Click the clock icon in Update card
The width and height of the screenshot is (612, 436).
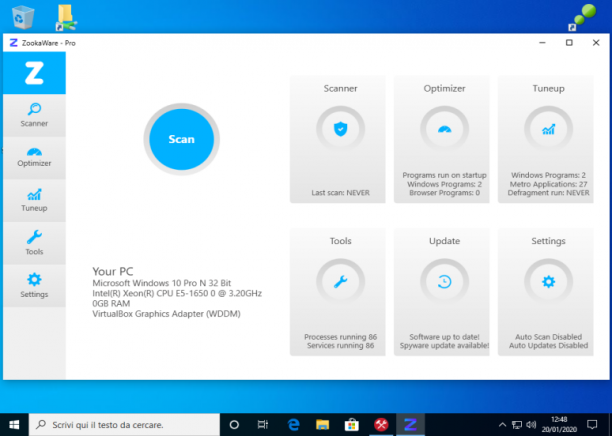tap(444, 281)
